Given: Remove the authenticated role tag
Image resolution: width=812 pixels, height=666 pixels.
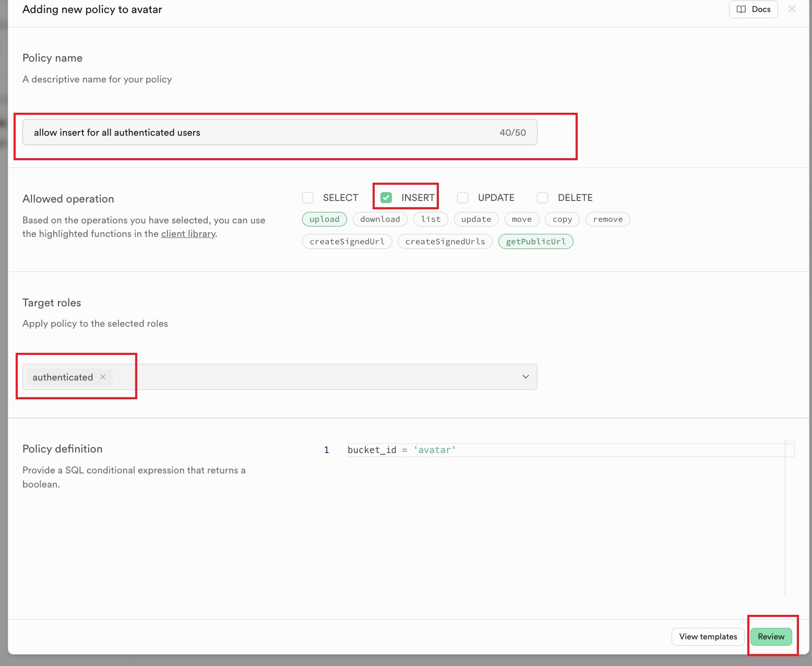Looking at the screenshot, I should click(103, 377).
